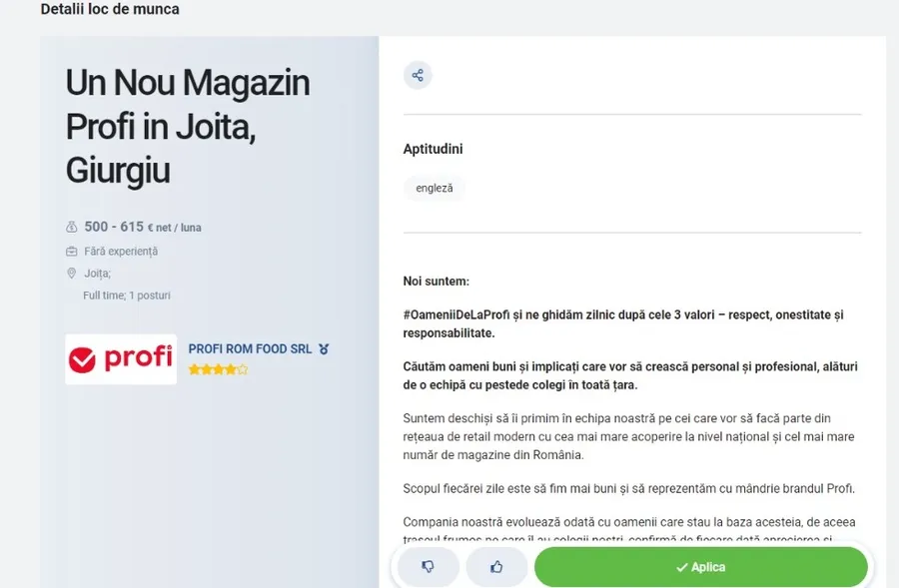Click the Detalii loc de munca heading

pos(110,10)
